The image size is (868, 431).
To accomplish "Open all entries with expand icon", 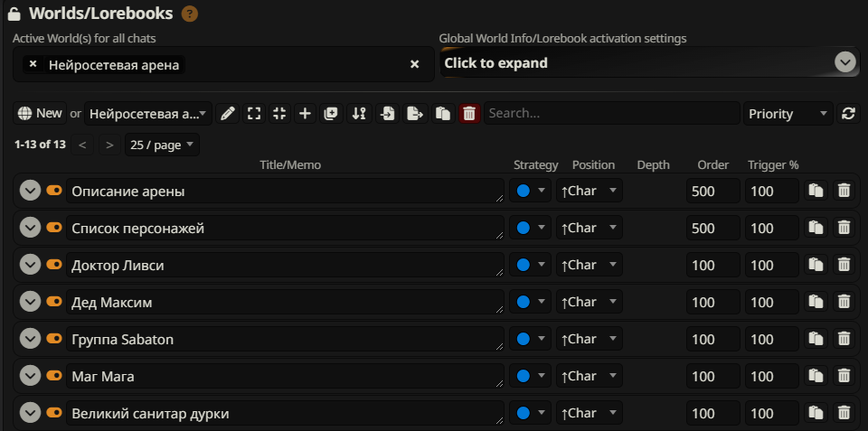I will coord(253,114).
